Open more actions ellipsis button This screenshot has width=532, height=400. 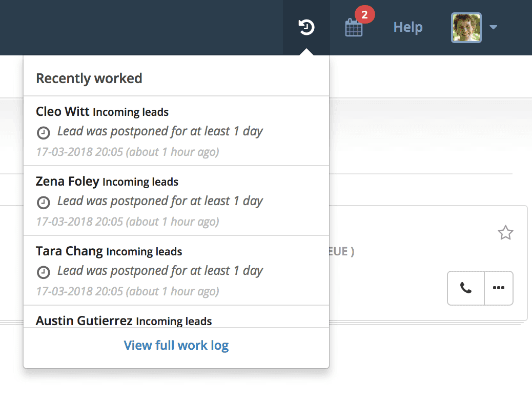click(498, 288)
